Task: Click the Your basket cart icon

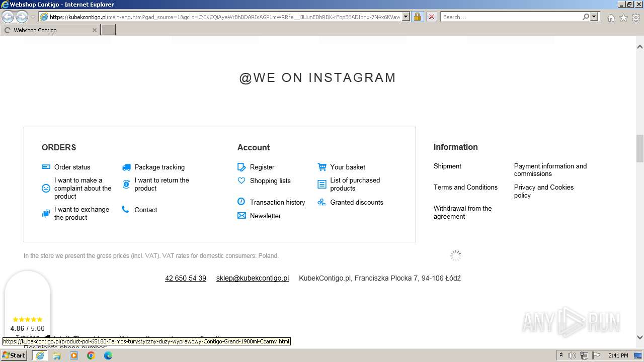Action: point(322,167)
